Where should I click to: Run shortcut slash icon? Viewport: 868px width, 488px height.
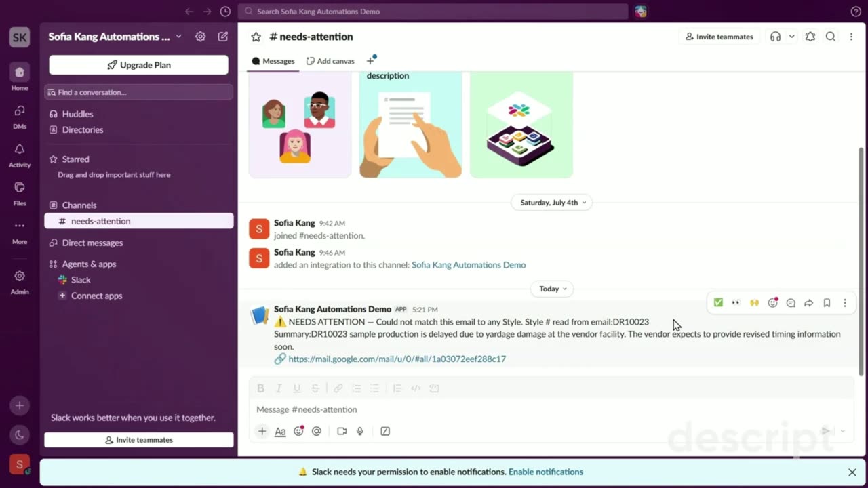tap(385, 431)
